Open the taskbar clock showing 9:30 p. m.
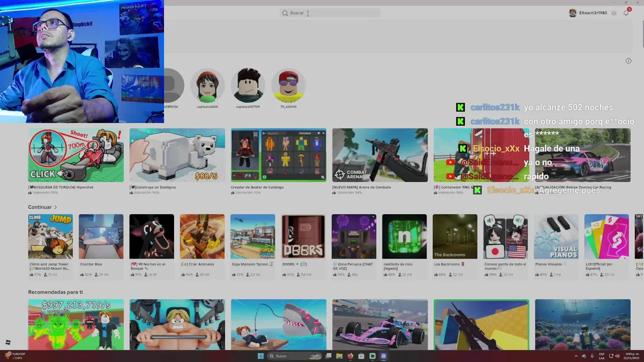Viewport: 644px width, 362px height. click(x=632, y=356)
